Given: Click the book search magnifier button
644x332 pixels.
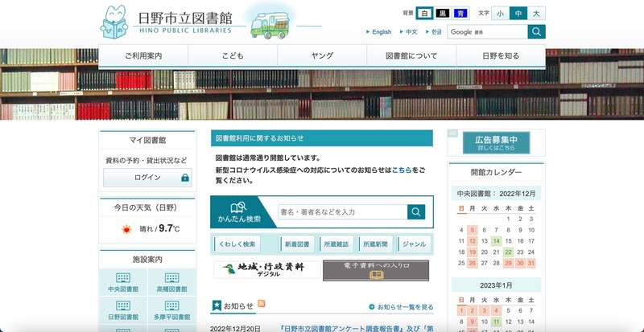Looking at the screenshot, I should (x=416, y=212).
